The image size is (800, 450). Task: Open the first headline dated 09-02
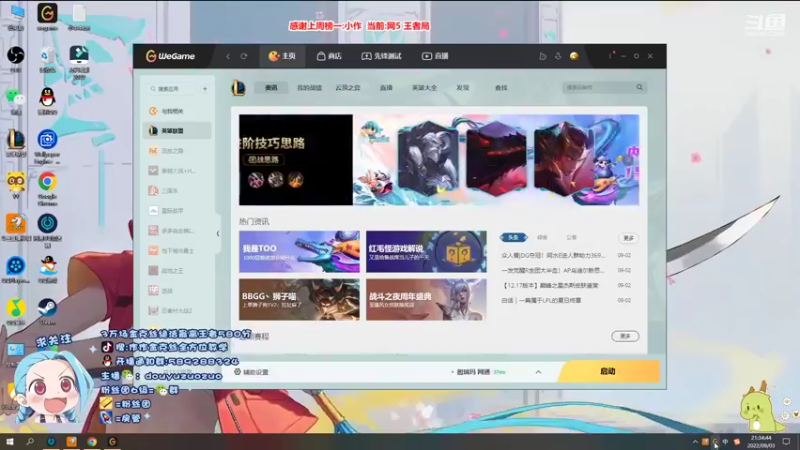pos(553,255)
